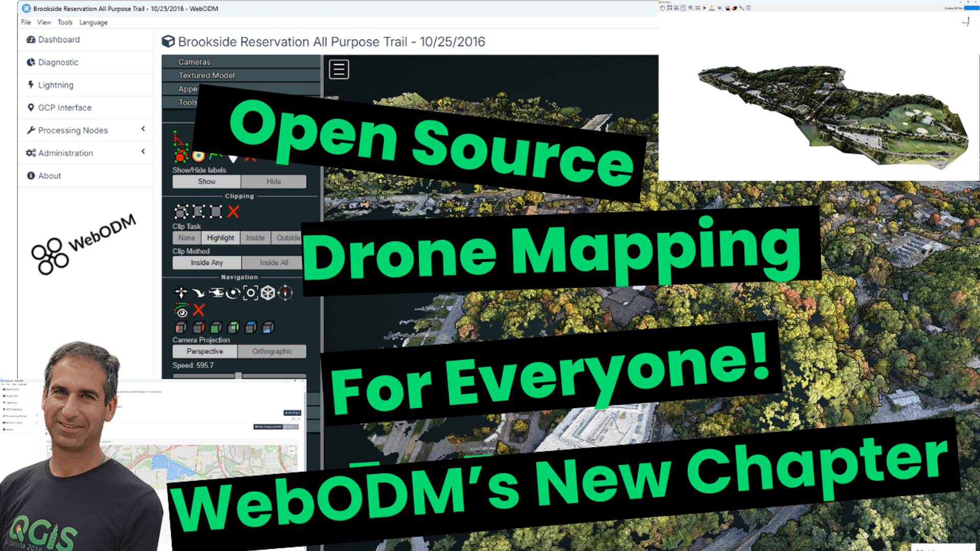This screenshot has height=551, width=980.
Task: Adjust the Speed slider handle
Action: 238,376
